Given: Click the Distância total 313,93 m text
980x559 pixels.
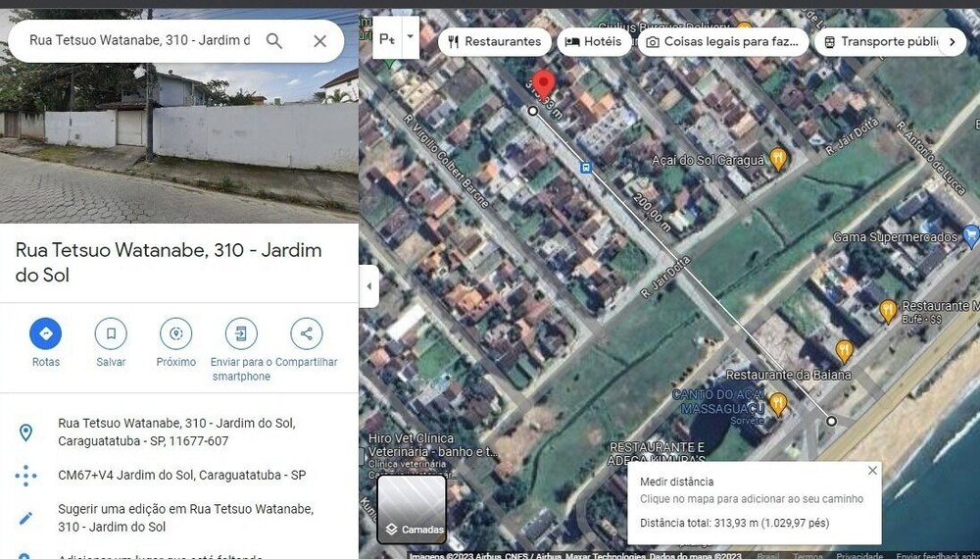Looking at the screenshot, I should (734, 523).
